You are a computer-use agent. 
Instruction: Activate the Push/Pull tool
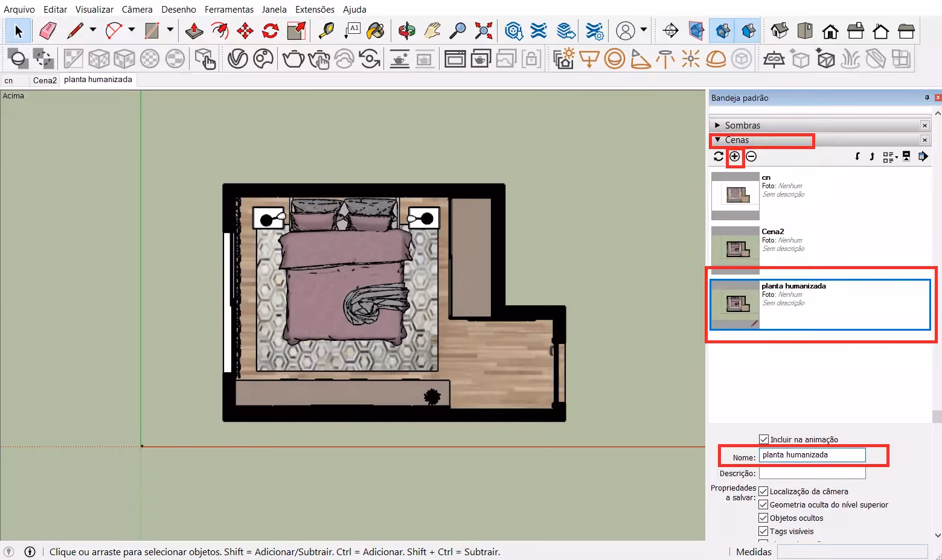[x=194, y=31]
